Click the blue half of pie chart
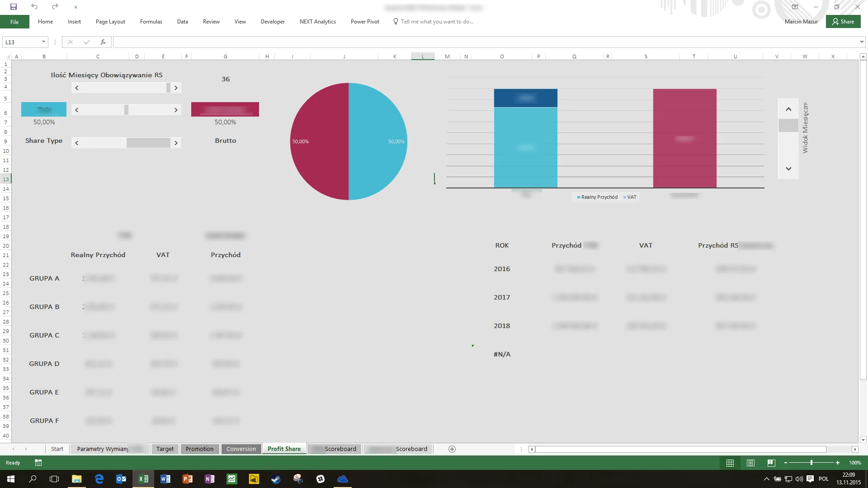Screen dimensions: 868x488 (378, 141)
